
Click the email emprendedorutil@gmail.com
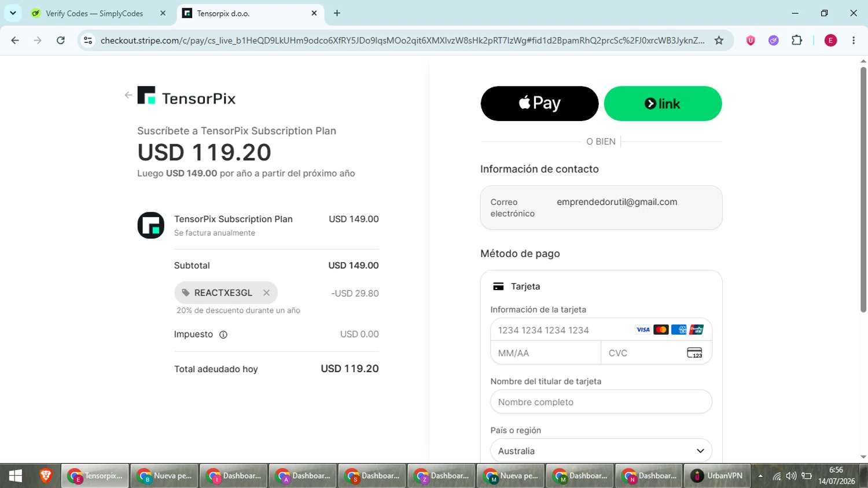coord(617,202)
